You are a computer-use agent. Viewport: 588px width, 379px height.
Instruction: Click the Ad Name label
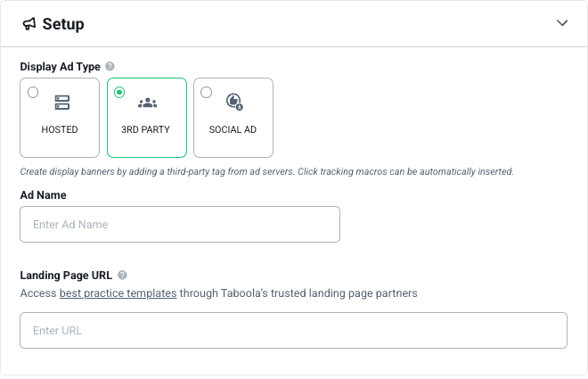(x=43, y=195)
